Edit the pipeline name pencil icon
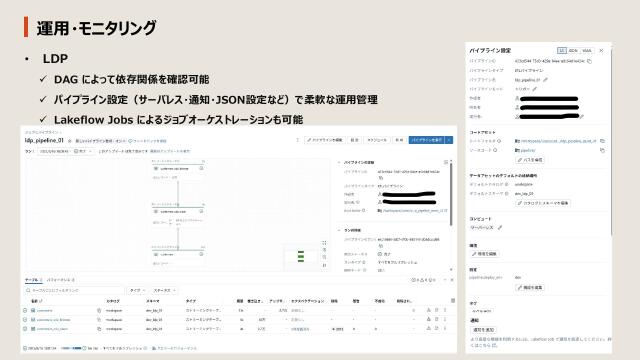The width and height of the screenshot is (640, 360). [545, 80]
